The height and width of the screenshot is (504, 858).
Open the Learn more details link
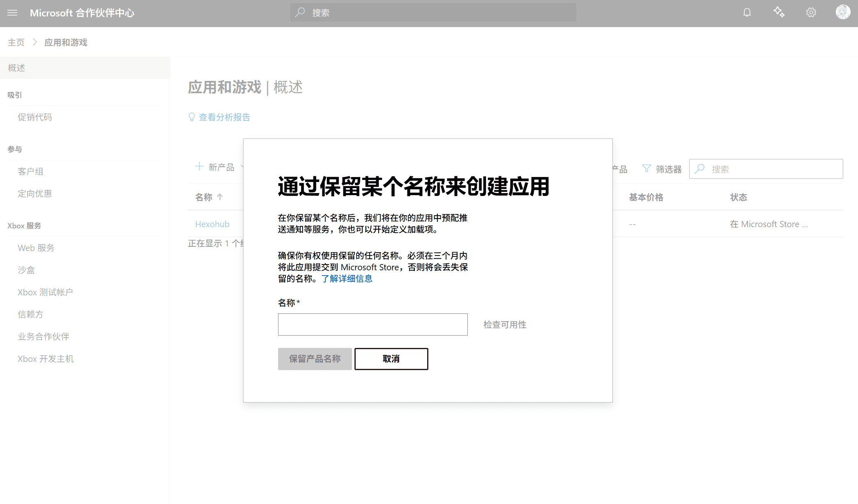click(347, 278)
